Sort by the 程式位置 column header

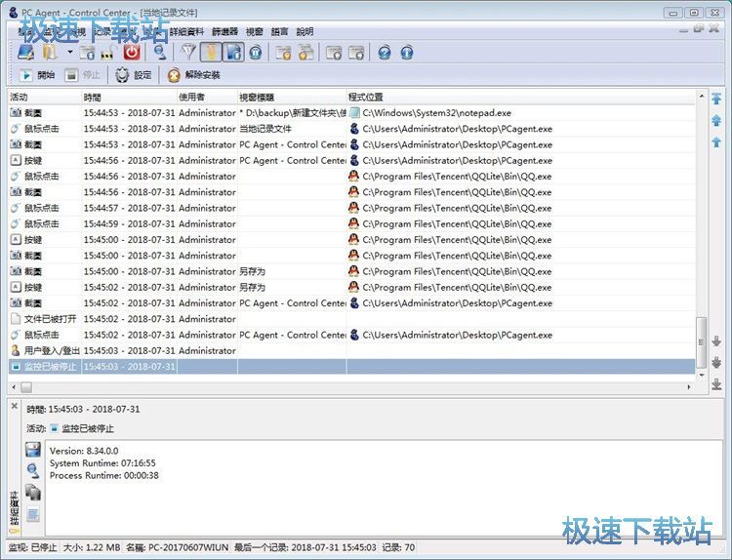pyautogui.click(x=521, y=97)
